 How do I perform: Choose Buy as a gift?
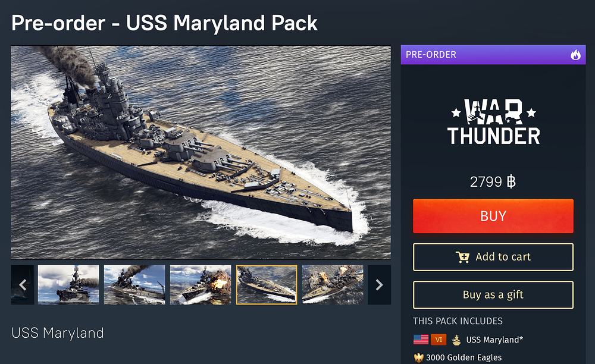click(493, 294)
